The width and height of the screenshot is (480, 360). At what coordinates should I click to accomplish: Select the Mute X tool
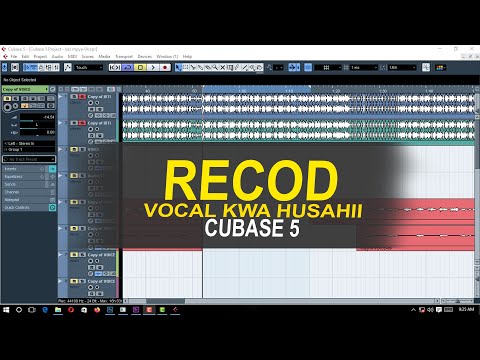pyautogui.click(x=223, y=68)
